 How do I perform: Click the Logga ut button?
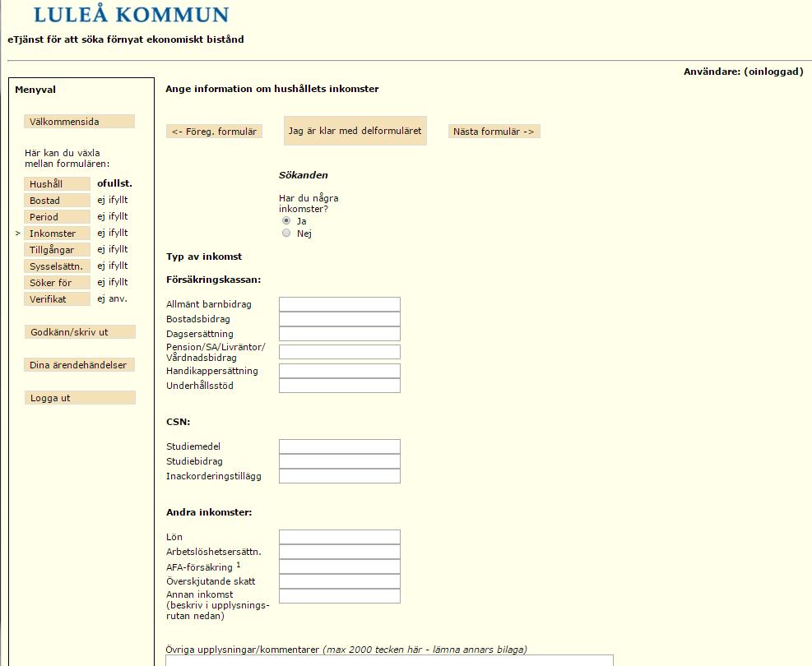tap(80, 398)
